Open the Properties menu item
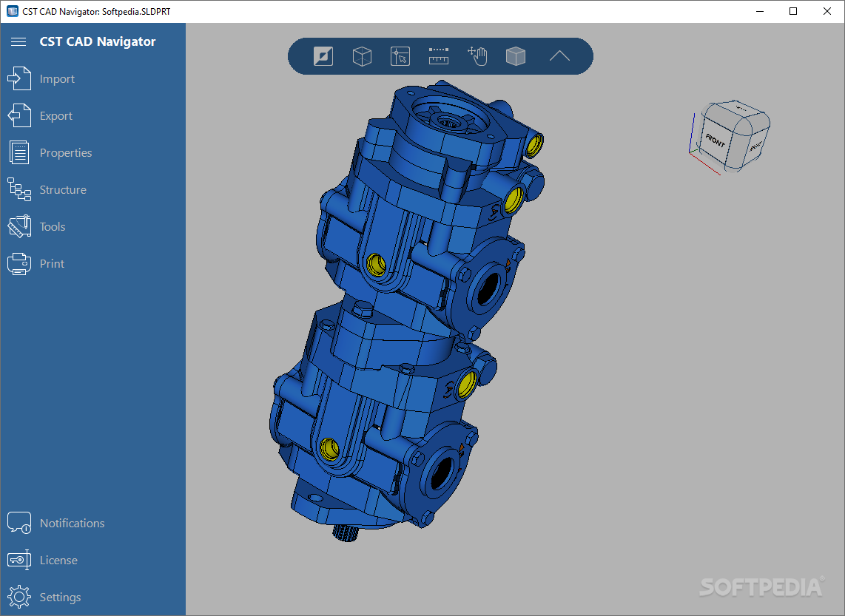 point(66,153)
